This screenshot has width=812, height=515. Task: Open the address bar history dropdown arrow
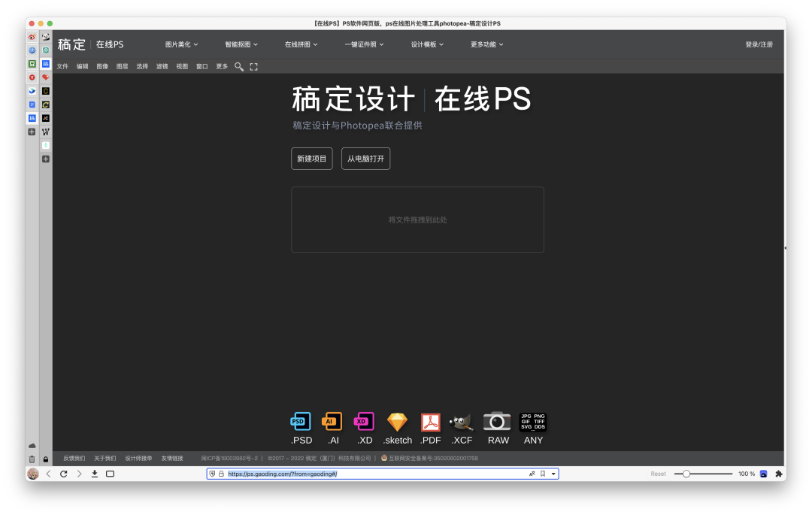[x=553, y=474]
